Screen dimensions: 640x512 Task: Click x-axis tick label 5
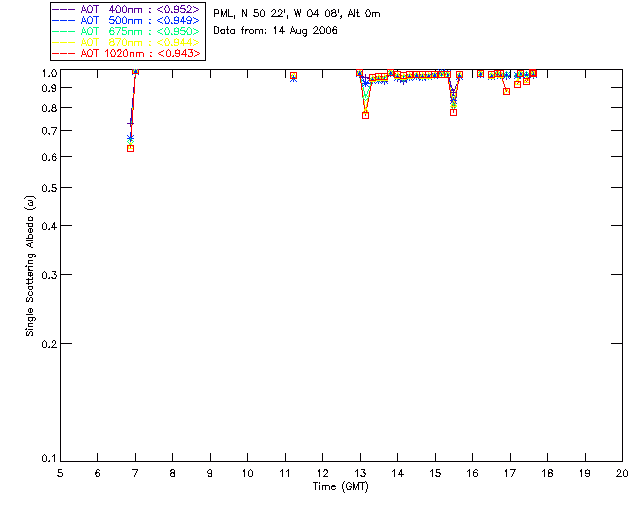[x=60, y=473]
